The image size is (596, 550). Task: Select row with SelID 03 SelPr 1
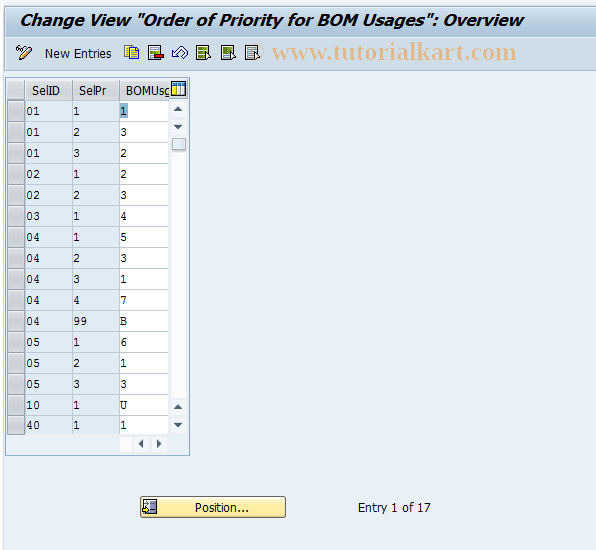[x=16, y=216]
